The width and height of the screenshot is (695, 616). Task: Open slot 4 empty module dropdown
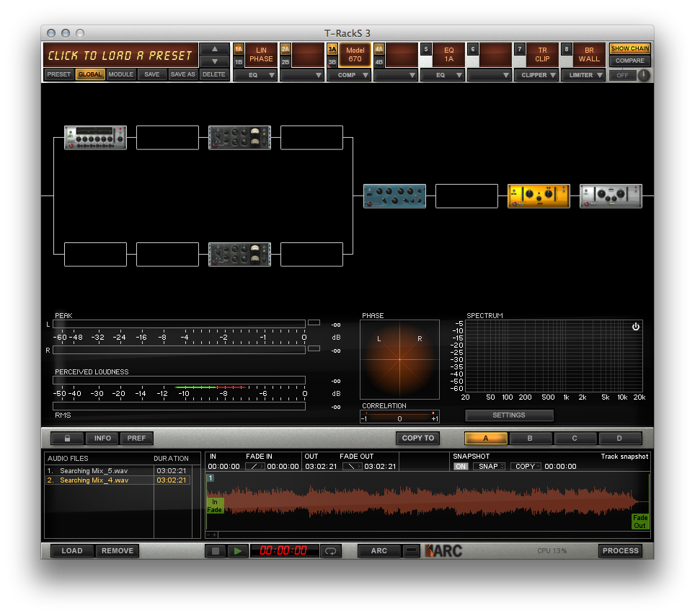coord(396,76)
